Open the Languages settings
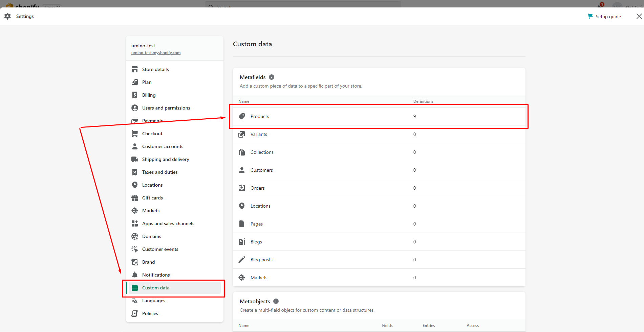644x332 pixels. pos(154,301)
